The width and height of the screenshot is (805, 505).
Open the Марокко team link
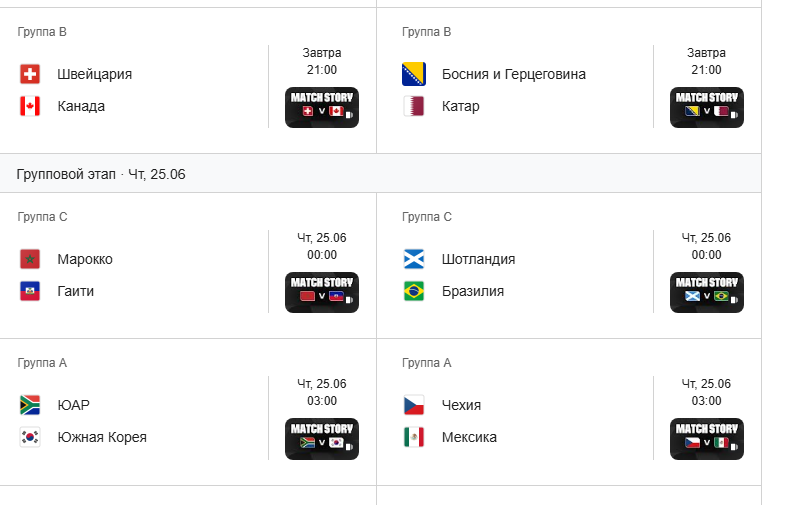(85, 259)
